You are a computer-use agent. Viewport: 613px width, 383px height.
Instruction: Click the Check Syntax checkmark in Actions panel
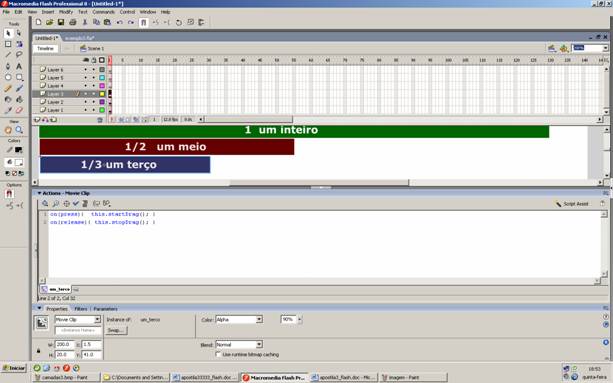(x=76, y=204)
